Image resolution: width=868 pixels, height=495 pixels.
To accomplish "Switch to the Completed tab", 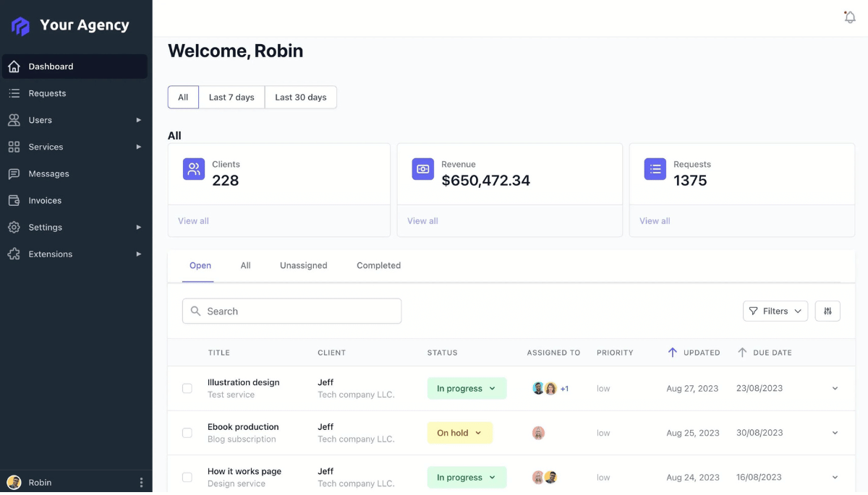I will click(378, 266).
